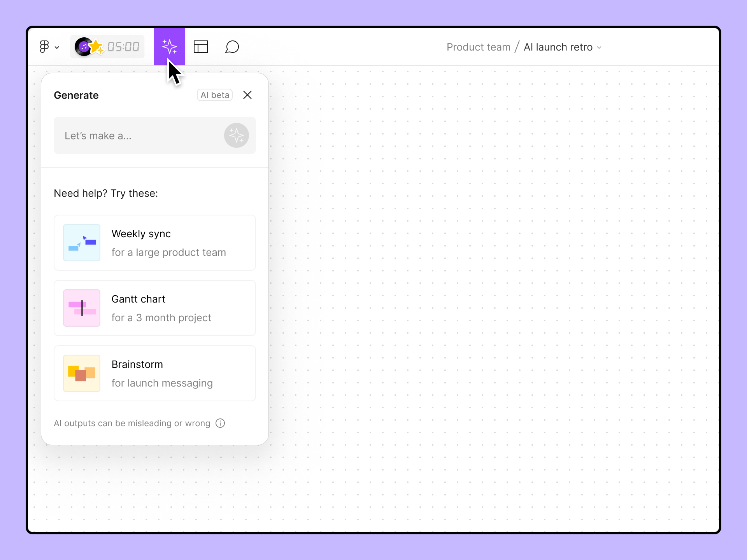Image resolution: width=747 pixels, height=560 pixels.
Task: Open the FigJam AI generate sparkle tool
Action: [x=170, y=47]
